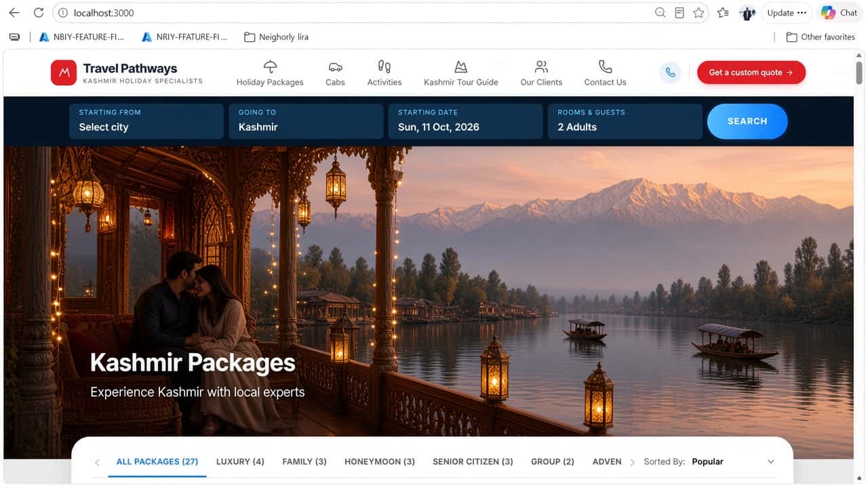This screenshot has height=488, width=868.
Task: Click the round phone call icon
Action: (670, 73)
